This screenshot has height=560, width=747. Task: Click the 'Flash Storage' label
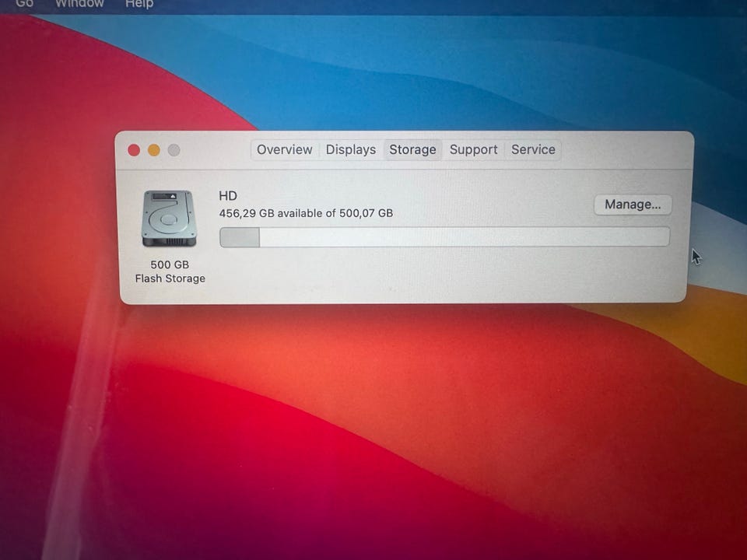[170, 278]
